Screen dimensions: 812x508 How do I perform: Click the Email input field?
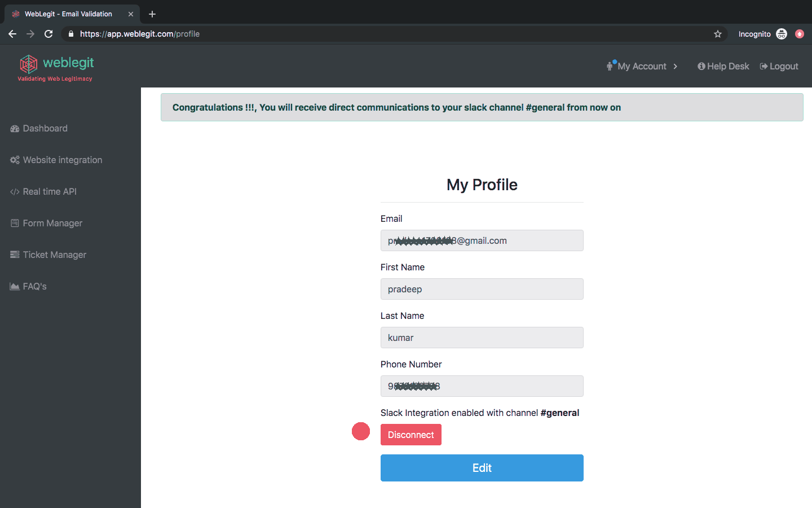coord(482,240)
